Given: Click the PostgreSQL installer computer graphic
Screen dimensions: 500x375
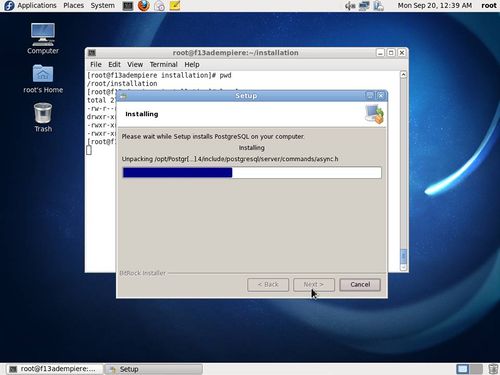Looking at the screenshot, I should tap(374, 114).
